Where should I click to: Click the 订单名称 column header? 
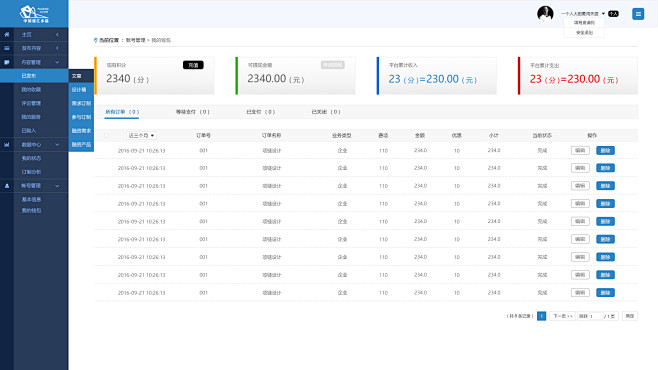tap(271, 135)
